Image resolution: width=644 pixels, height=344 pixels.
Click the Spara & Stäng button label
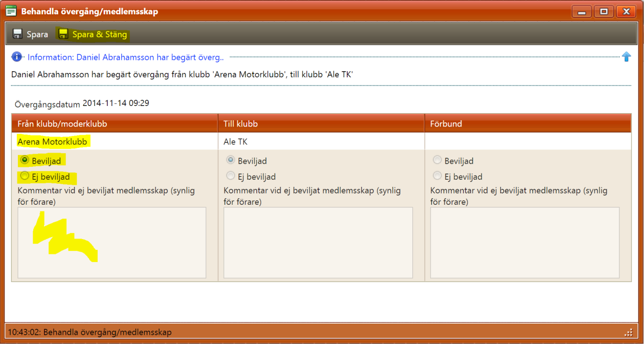(100, 34)
